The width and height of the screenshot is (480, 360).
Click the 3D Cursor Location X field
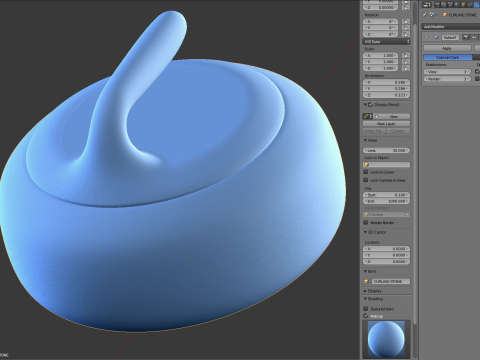pos(386,249)
